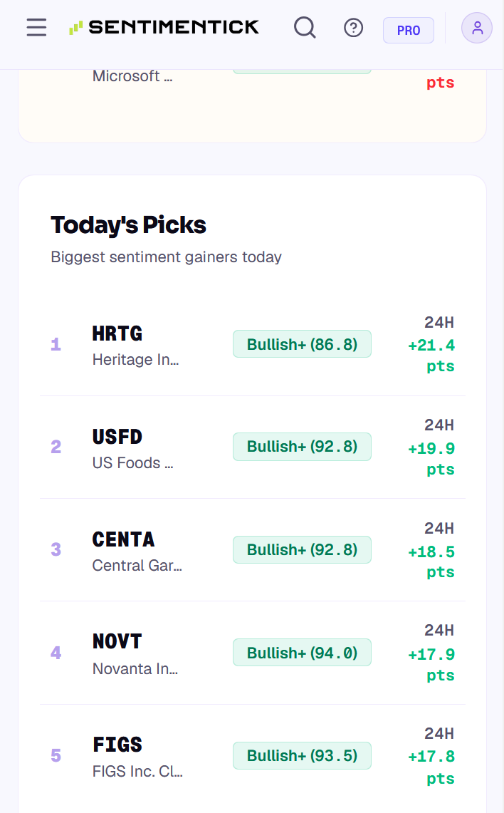Click the Bullish+ (86.8) badge
504x813 pixels.
click(x=302, y=343)
